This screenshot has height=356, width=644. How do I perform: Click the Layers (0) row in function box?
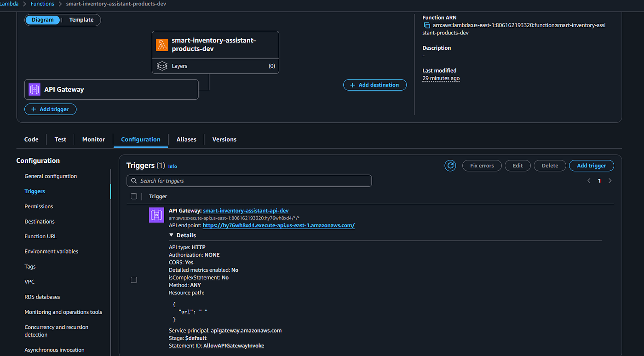pos(215,66)
